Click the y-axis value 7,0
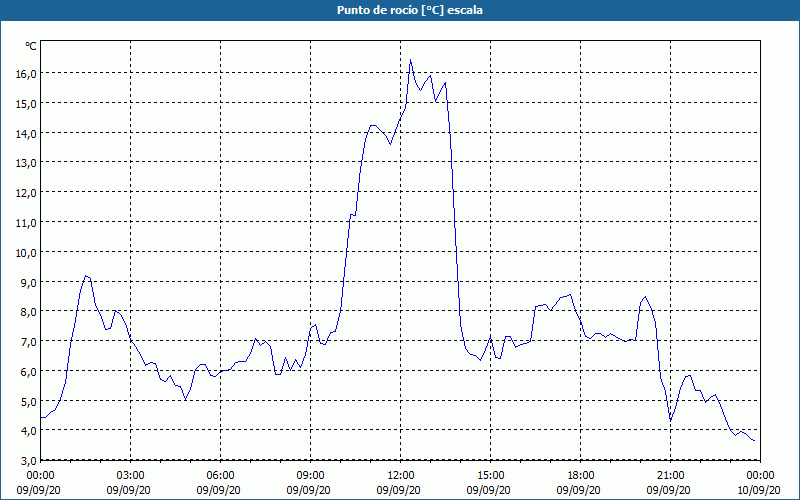Image resolution: width=800 pixels, height=500 pixels. click(x=29, y=342)
